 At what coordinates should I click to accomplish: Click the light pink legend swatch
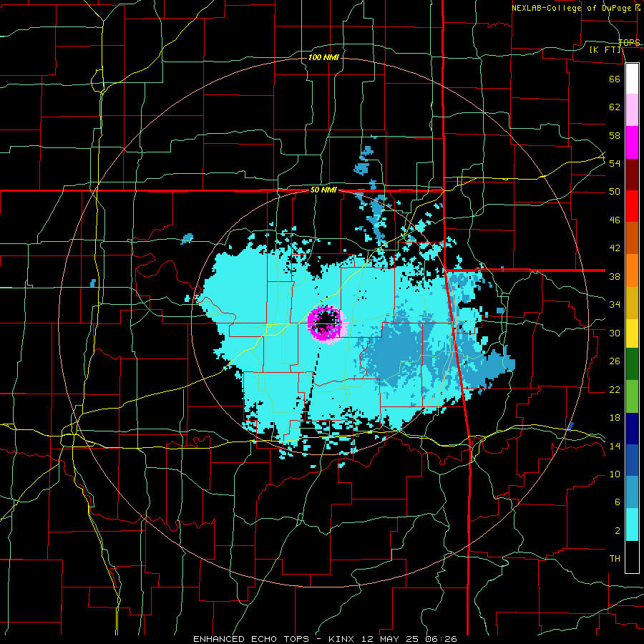632,110
